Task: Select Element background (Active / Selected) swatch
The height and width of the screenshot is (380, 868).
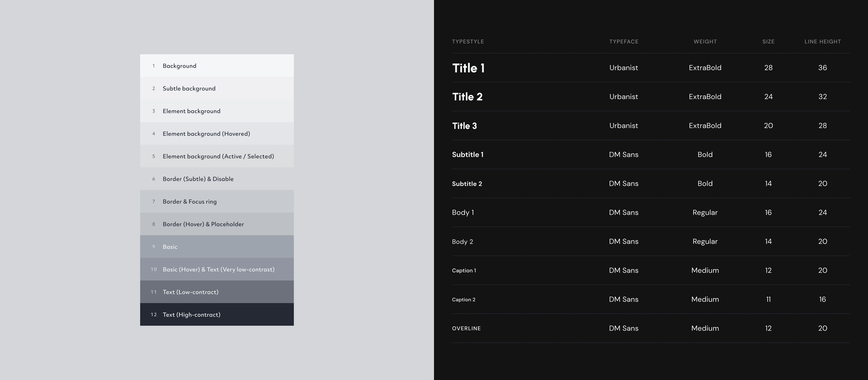Action: pyautogui.click(x=217, y=156)
